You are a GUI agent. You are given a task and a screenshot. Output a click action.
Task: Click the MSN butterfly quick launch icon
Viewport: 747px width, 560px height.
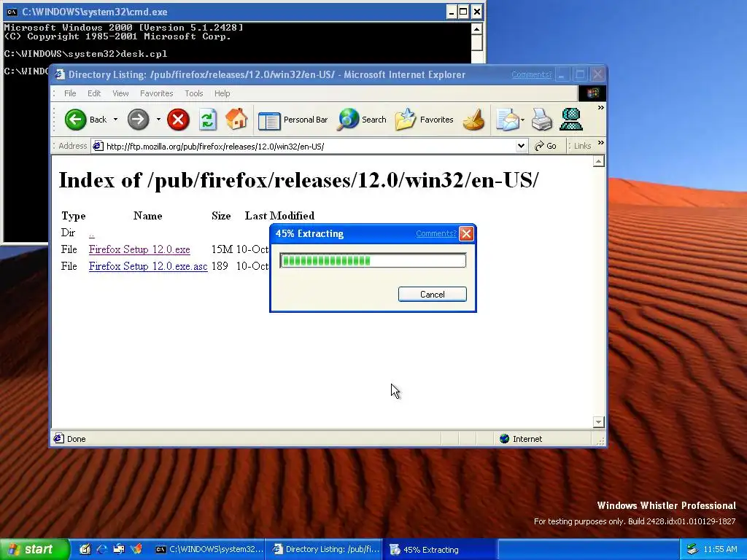tap(136, 549)
